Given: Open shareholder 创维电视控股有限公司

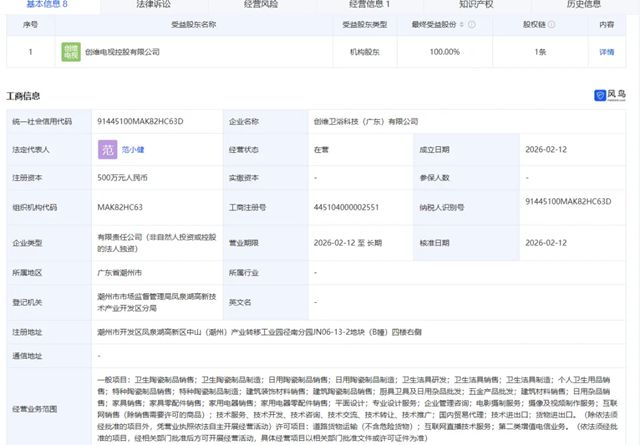Looking at the screenshot, I should click(x=122, y=52).
